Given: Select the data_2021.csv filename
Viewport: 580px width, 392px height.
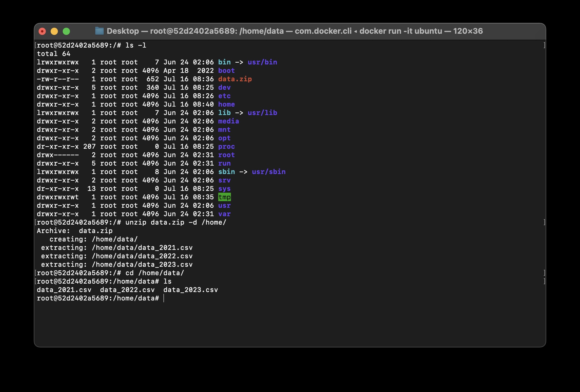Looking at the screenshot, I should point(65,290).
